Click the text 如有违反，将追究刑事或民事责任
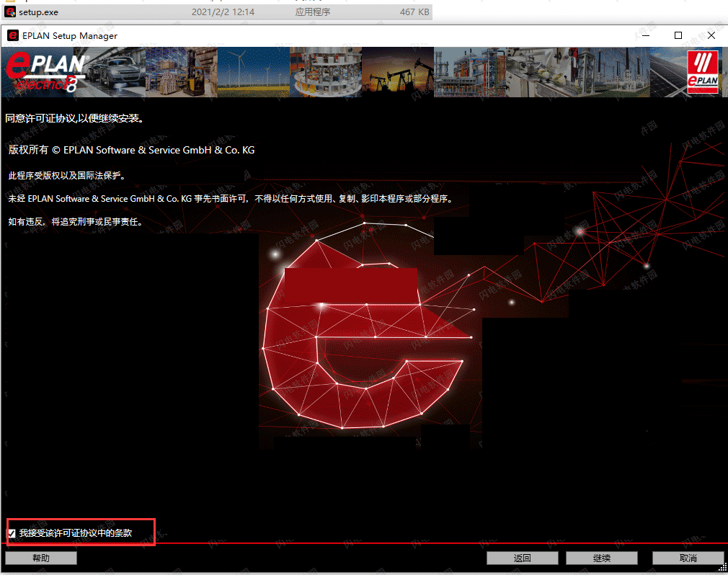728x575 pixels. [75, 222]
